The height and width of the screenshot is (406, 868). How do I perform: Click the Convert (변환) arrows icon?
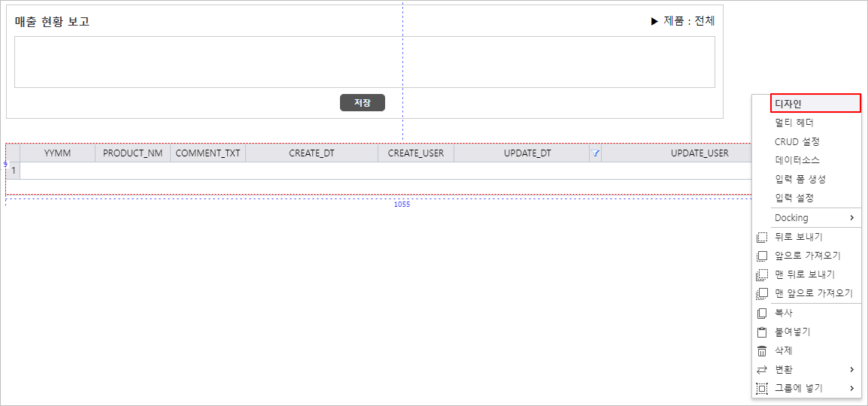[x=762, y=369]
